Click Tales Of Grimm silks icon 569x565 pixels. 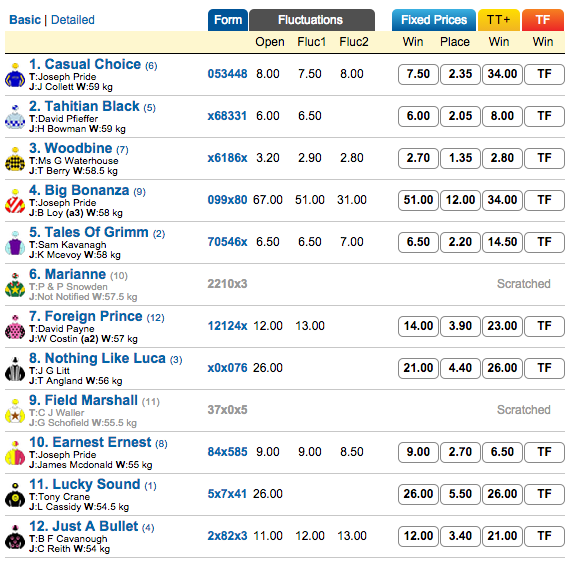[x=15, y=243]
